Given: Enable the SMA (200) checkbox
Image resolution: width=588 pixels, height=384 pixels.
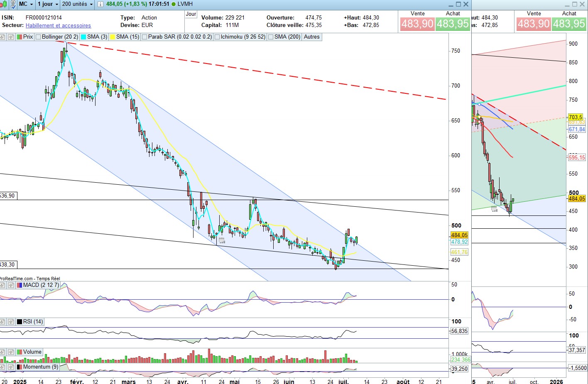Looking at the screenshot, I should (x=271, y=37).
